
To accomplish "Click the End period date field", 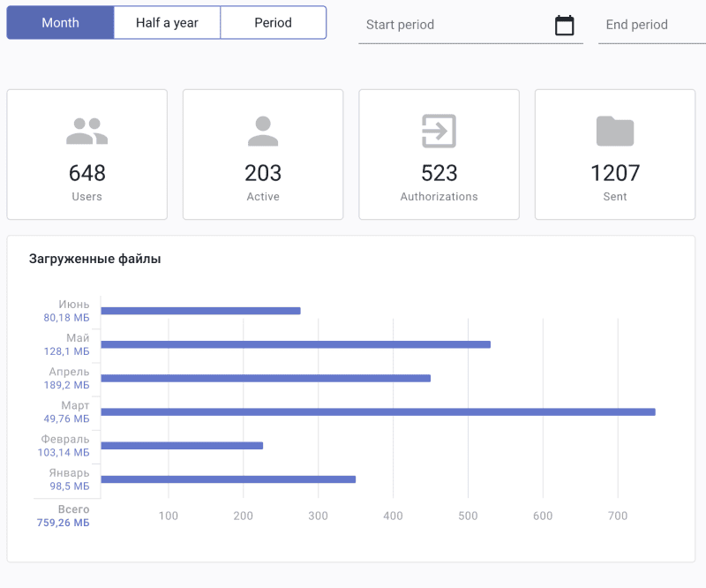I will [650, 26].
